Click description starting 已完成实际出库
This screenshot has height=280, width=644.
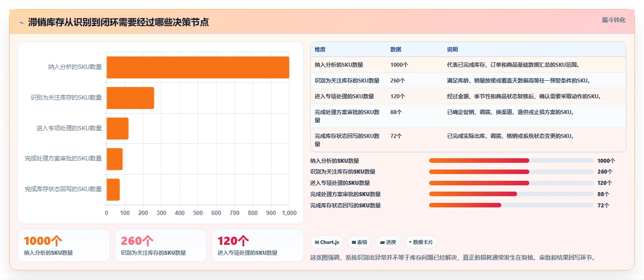(x=510, y=136)
